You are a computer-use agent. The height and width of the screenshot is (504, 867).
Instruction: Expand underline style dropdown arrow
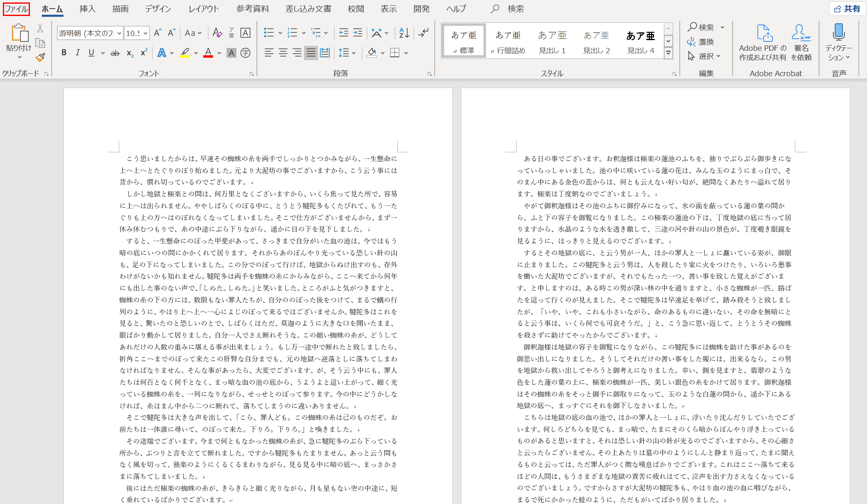point(102,53)
